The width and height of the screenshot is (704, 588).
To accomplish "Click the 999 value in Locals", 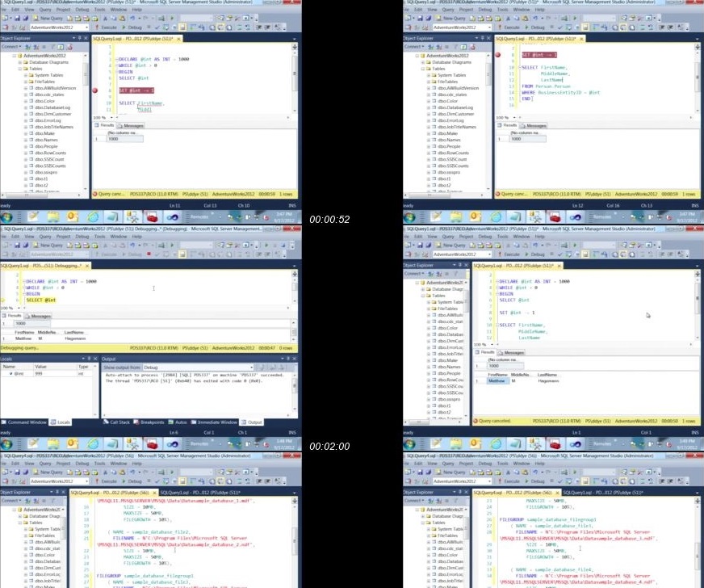I will [x=39, y=374].
